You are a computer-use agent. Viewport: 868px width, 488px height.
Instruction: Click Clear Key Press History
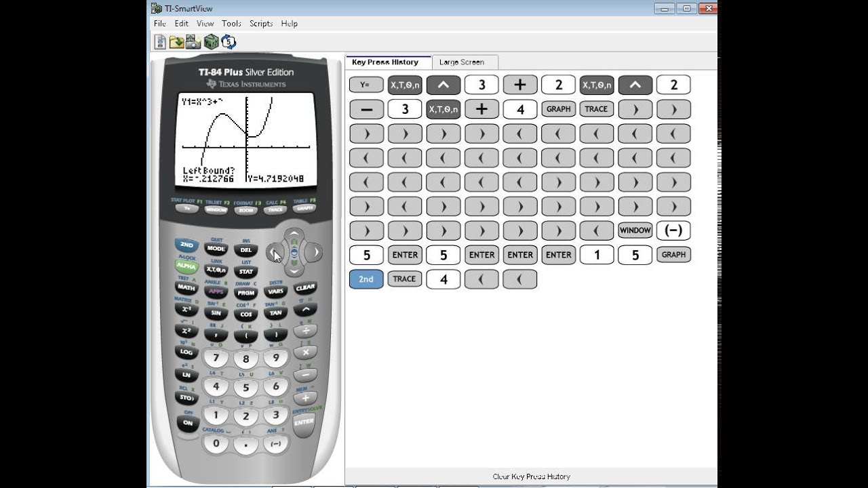[x=531, y=476]
